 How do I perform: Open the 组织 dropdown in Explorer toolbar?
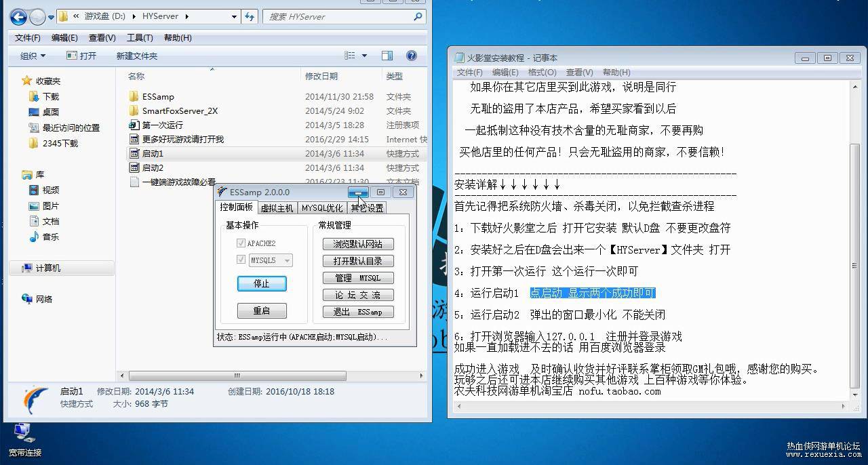click(33, 56)
